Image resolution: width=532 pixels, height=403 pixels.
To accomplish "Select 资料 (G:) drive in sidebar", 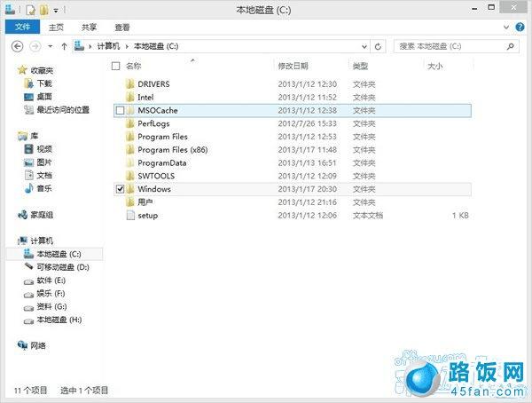I will click(x=51, y=306).
